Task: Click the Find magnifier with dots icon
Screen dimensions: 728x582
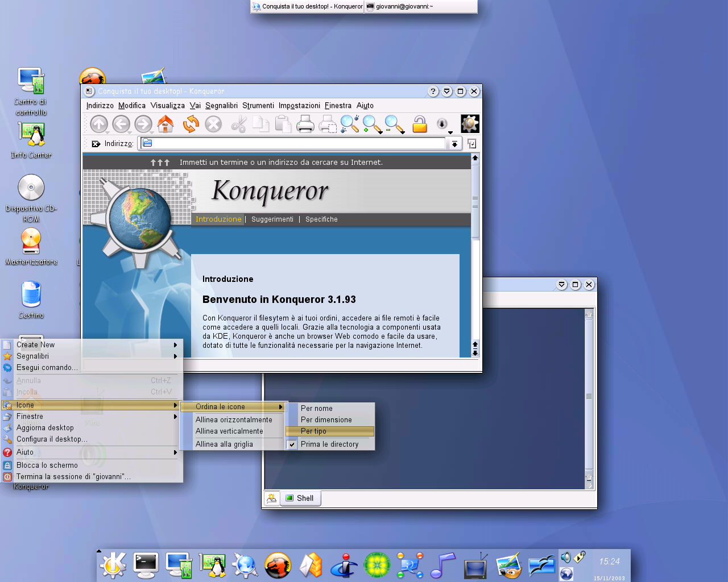Action: click(350, 124)
